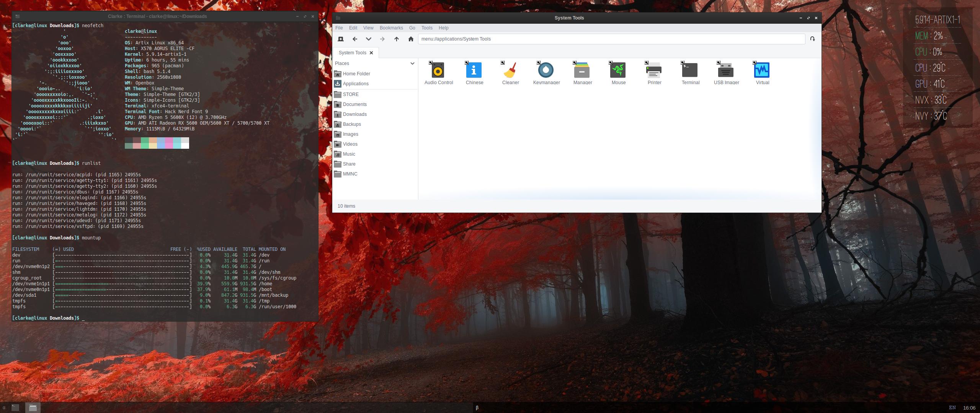The width and height of the screenshot is (980, 413).
Task: Click the new tab toolbar button
Action: 341,39
